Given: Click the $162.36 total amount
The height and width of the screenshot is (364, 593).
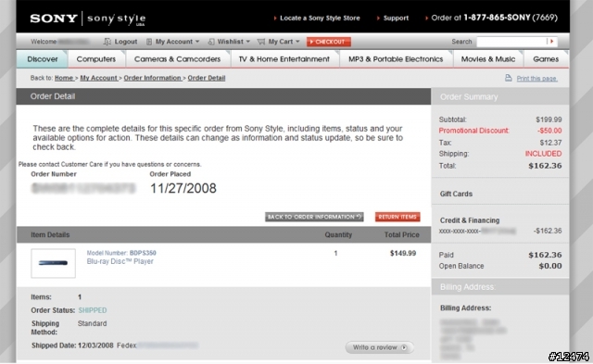Looking at the screenshot, I should point(545,166).
